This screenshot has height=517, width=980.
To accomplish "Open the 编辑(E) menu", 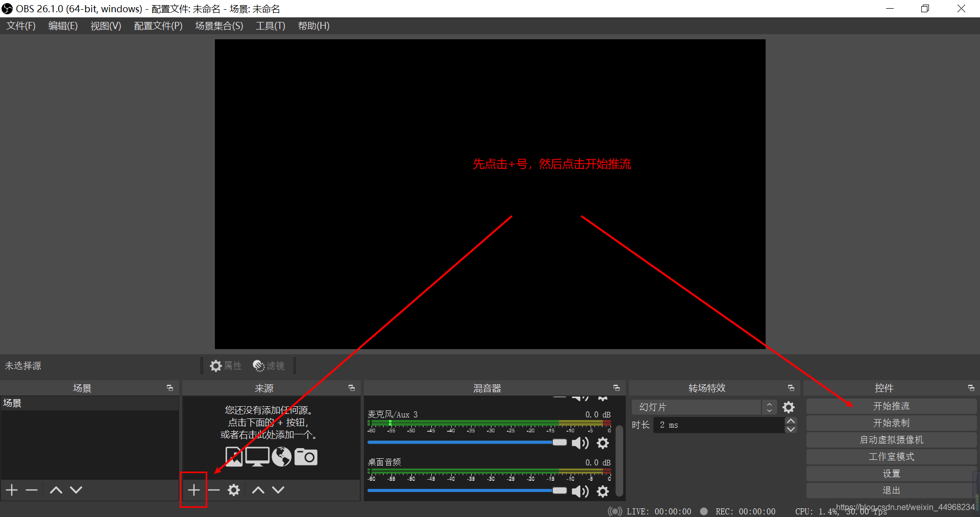I will tap(63, 26).
